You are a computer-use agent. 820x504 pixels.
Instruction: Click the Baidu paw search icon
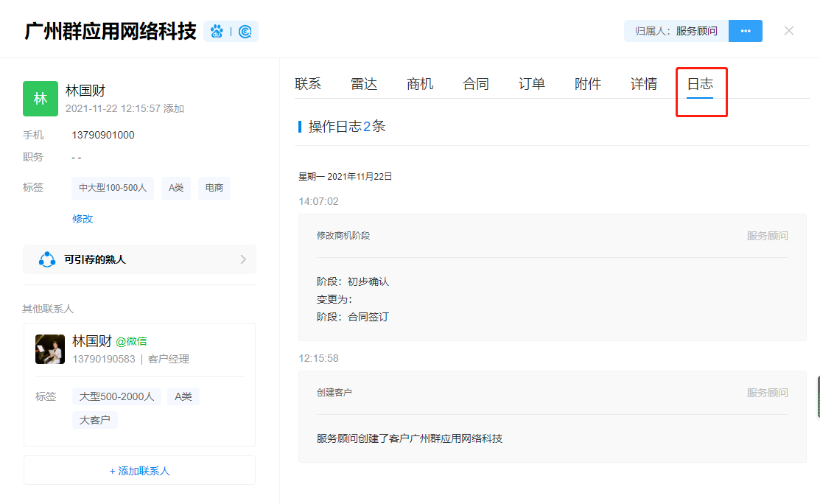217,32
